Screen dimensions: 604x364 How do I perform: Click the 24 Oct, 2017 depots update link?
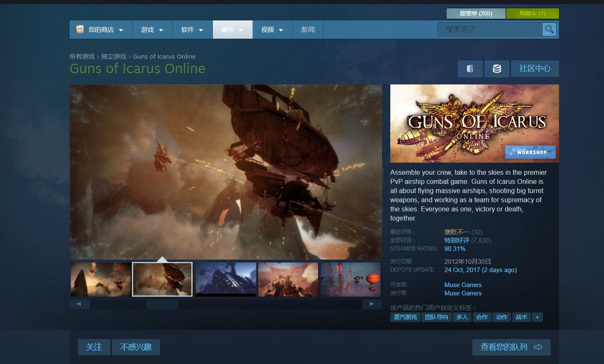click(480, 270)
